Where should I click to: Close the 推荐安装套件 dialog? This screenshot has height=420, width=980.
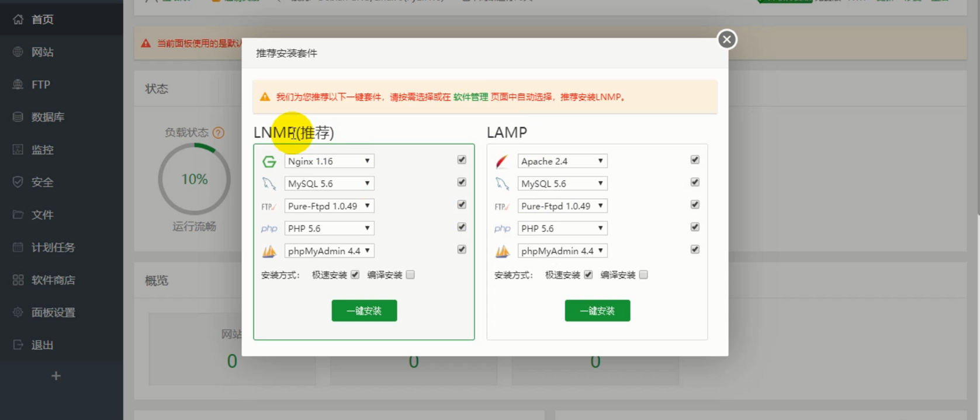(x=727, y=39)
